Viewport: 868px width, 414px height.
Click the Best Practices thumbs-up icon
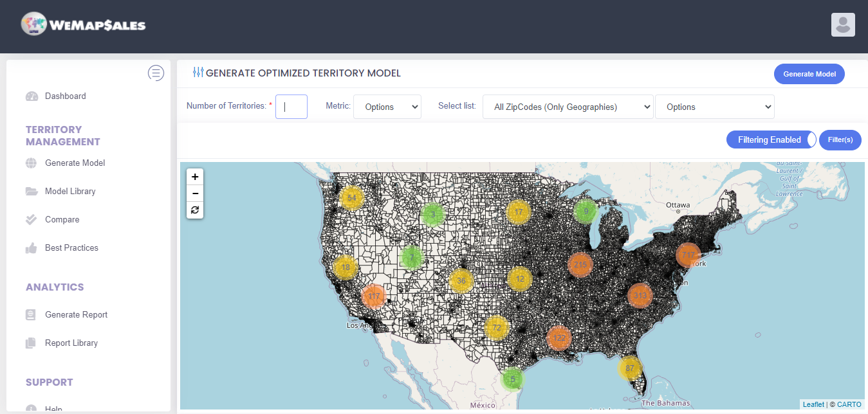pyautogui.click(x=32, y=248)
